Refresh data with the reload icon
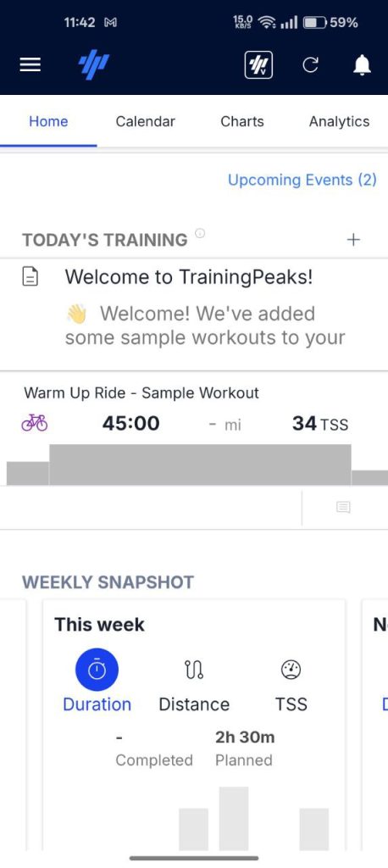This screenshot has height=868, width=388. [x=311, y=65]
